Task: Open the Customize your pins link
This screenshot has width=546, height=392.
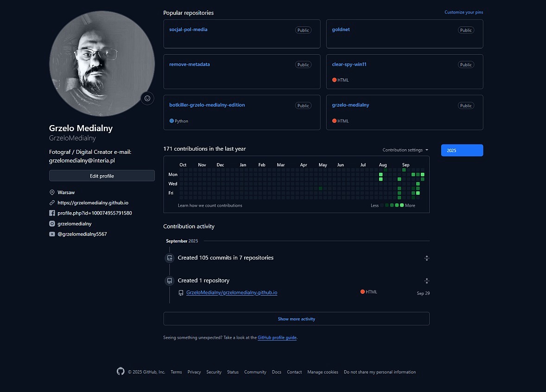Action: [x=463, y=12]
